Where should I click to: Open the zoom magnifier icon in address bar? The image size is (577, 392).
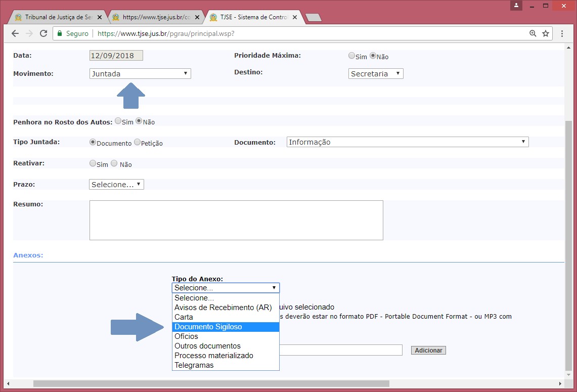532,33
